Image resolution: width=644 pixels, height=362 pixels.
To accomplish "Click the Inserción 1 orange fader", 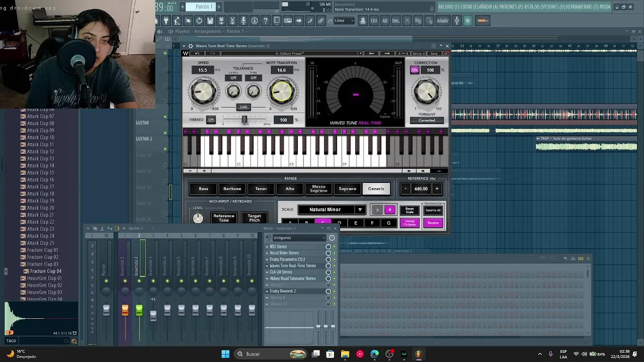I will click(125, 311).
